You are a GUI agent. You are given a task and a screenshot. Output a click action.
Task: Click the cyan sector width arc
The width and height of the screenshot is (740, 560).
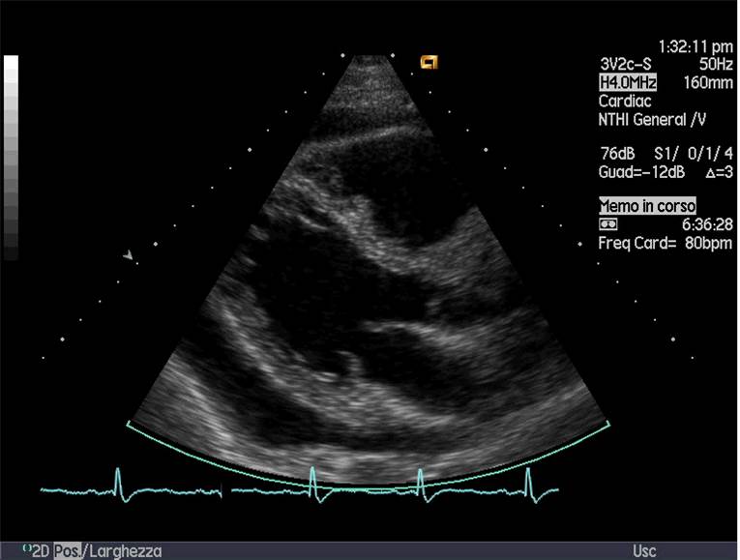pyautogui.click(x=369, y=487)
